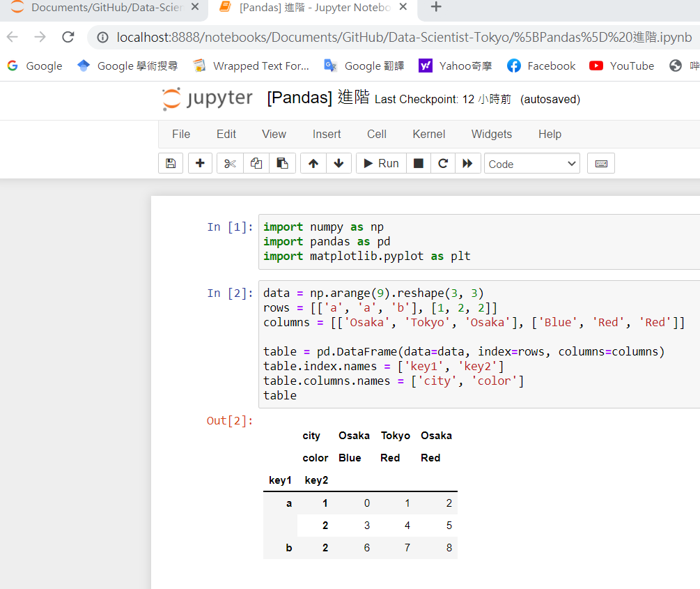The image size is (700, 589).
Task: Open the command palette keyboard icon
Action: click(x=600, y=162)
